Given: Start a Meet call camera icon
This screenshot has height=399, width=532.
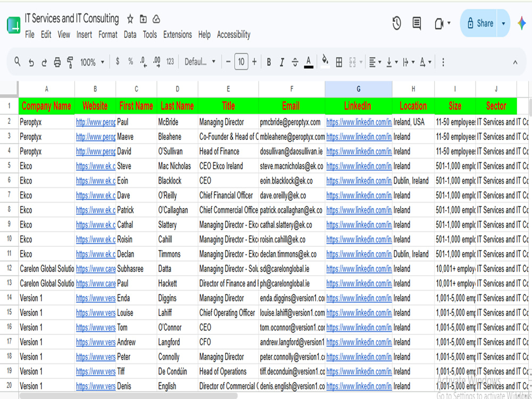Looking at the screenshot, I should [439, 23].
